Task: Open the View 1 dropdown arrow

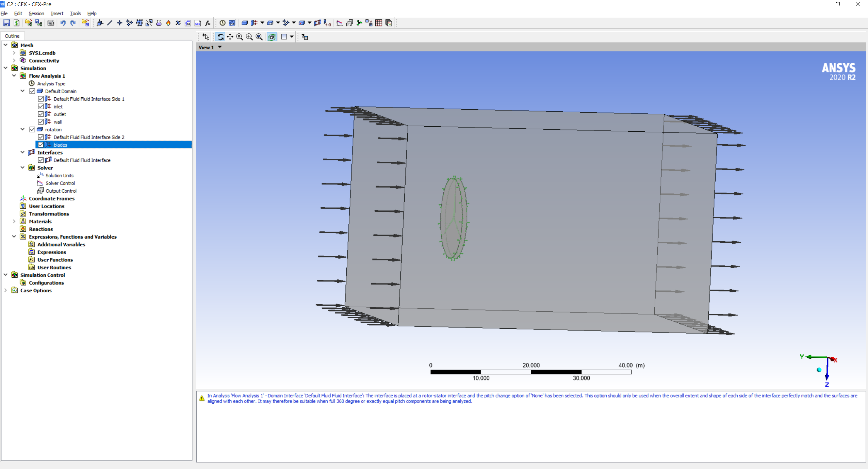Action: tap(220, 47)
